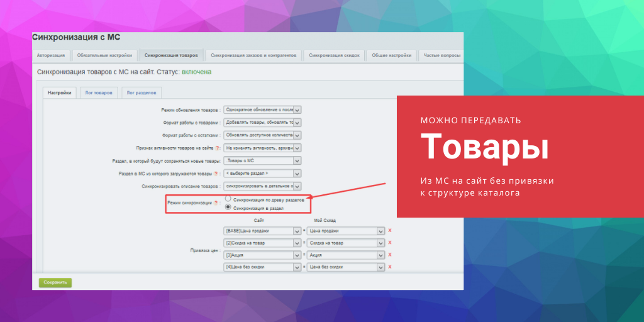Switch to Синхронизация заказов и контрагентов tab
The width and height of the screenshot is (644, 322).
[x=254, y=55]
